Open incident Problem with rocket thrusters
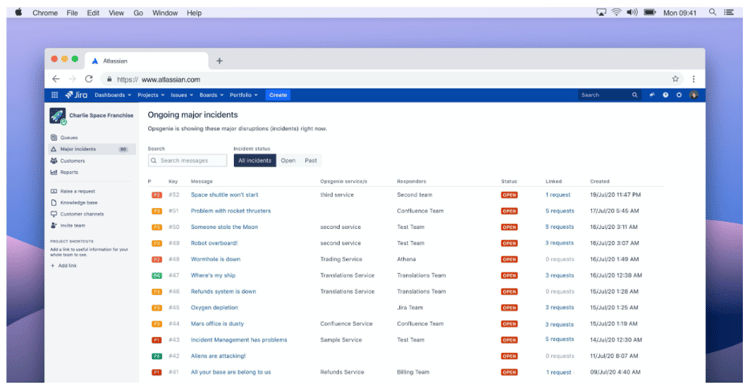This screenshot has width=750, height=389. tap(231, 211)
